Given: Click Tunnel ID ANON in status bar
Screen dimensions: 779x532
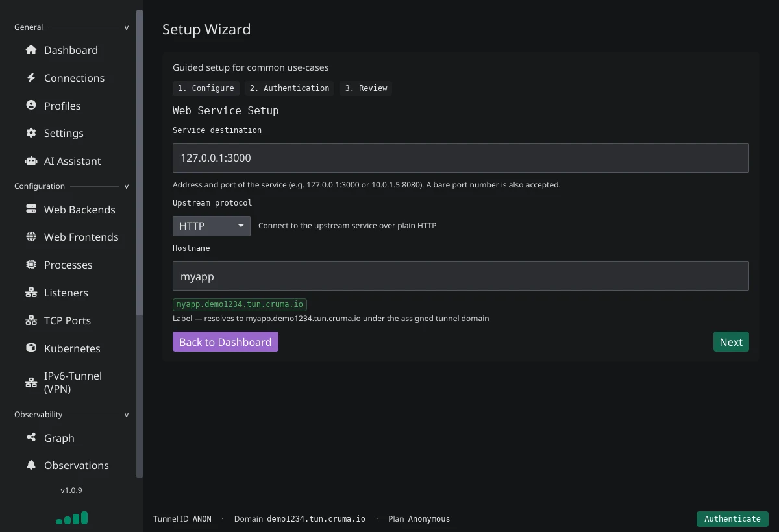Looking at the screenshot, I should 182,519.
